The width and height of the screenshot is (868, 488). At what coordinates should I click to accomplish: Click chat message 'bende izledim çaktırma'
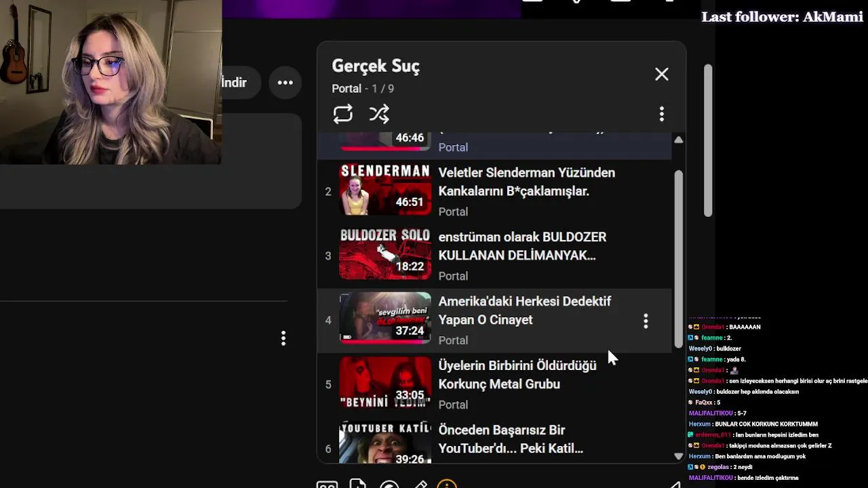(769, 478)
